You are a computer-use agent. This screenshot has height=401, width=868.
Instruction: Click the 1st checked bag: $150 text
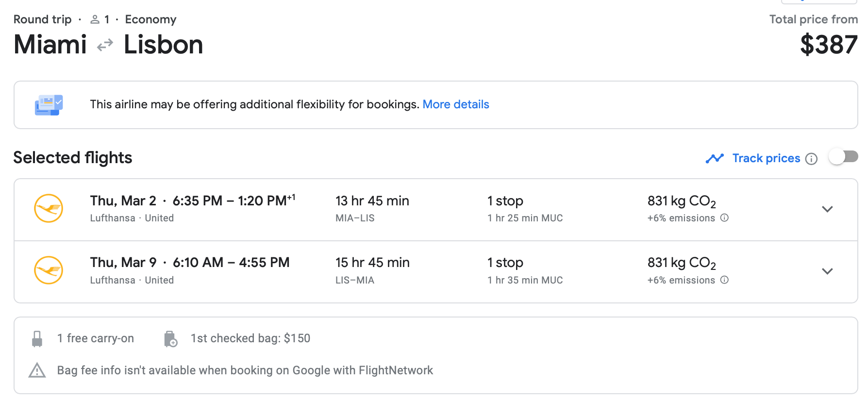click(x=250, y=338)
